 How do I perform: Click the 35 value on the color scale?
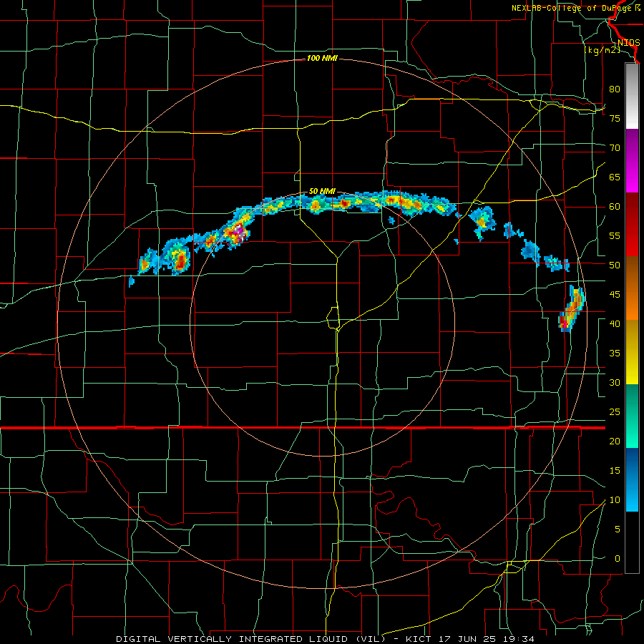pyautogui.click(x=615, y=353)
